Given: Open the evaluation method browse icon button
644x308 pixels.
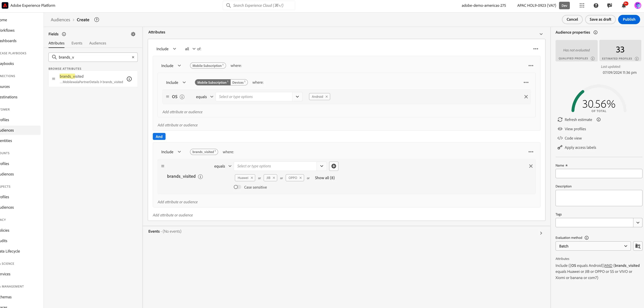Looking at the screenshot, I should (638, 246).
